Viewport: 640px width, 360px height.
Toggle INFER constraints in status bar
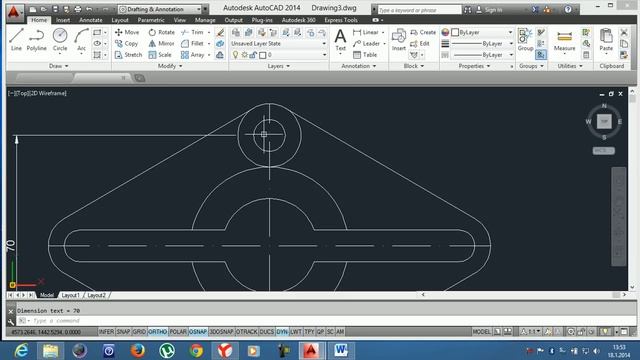(106, 332)
